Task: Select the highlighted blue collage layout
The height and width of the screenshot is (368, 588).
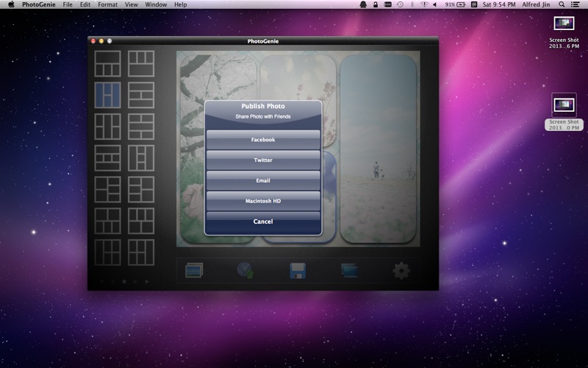Action: [x=107, y=96]
